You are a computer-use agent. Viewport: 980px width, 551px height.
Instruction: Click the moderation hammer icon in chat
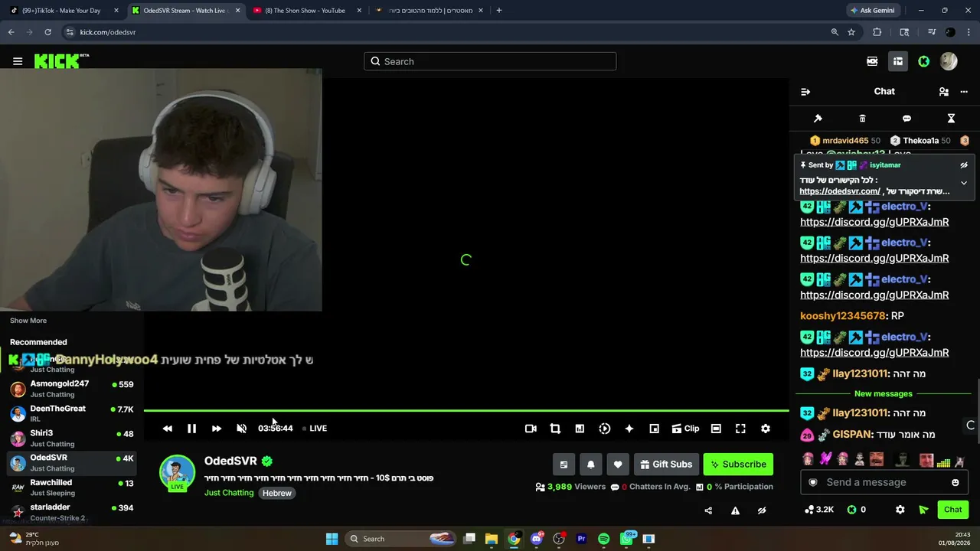pyautogui.click(x=818, y=119)
